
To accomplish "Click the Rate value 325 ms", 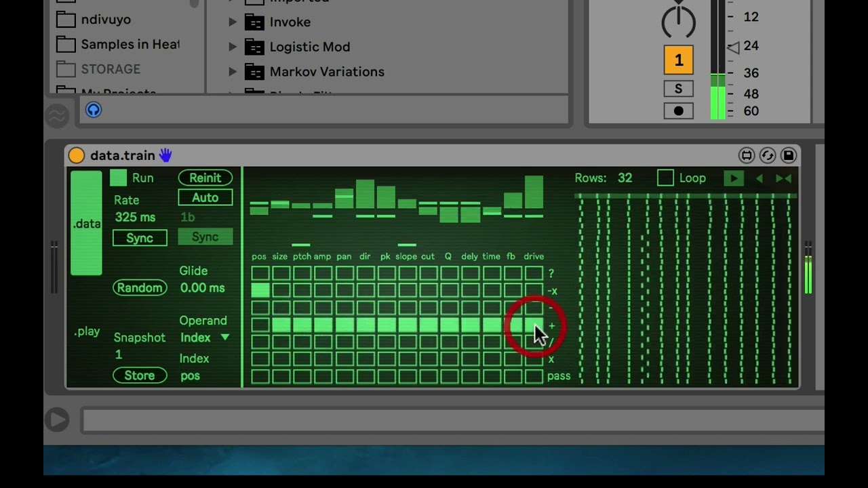I will pyautogui.click(x=135, y=218).
